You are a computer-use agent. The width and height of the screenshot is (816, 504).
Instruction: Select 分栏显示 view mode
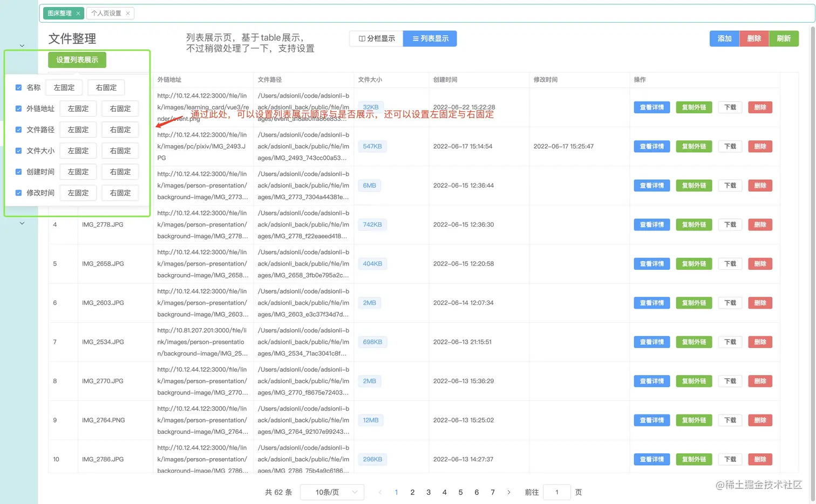point(377,39)
